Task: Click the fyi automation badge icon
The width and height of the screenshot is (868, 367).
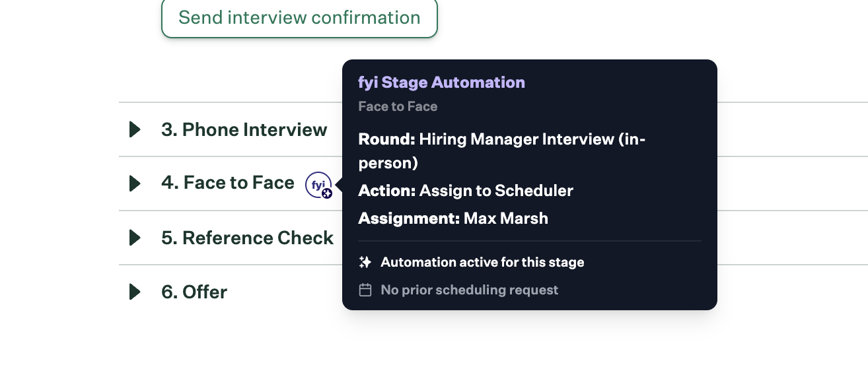Action: pos(318,185)
